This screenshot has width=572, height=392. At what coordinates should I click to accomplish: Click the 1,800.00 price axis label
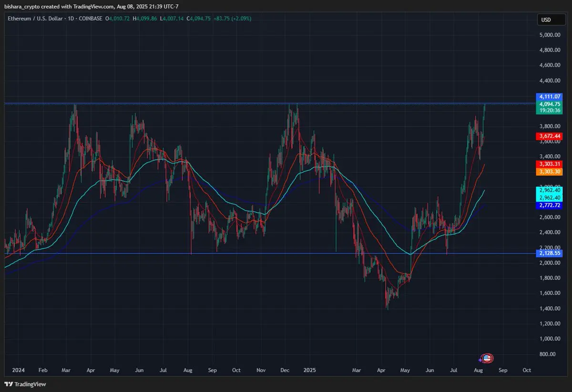(x=550, y=278)
